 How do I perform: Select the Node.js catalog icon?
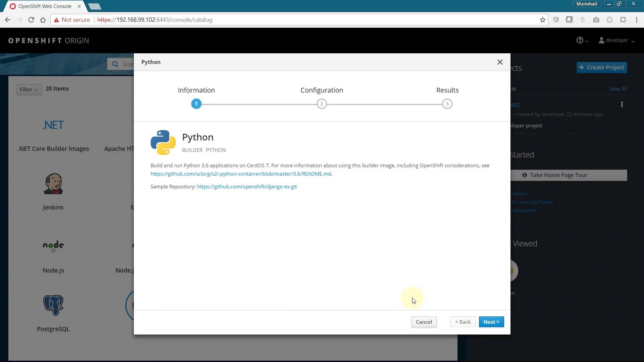pos(53,246)
